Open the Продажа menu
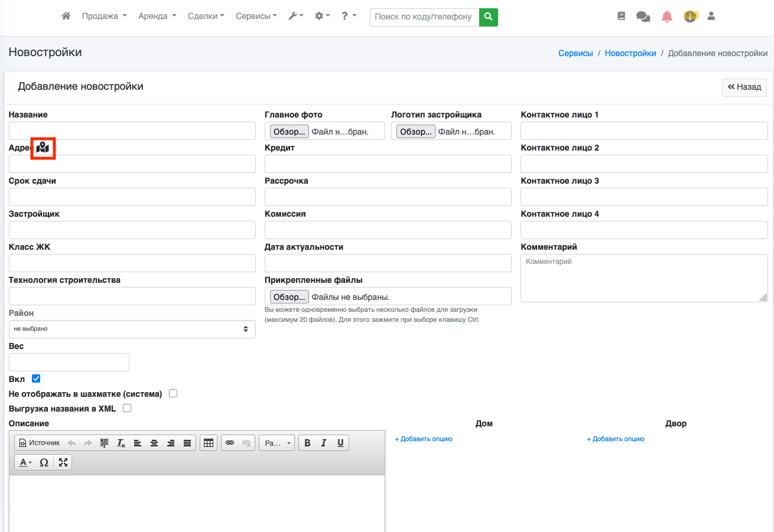 pos(105,17)
